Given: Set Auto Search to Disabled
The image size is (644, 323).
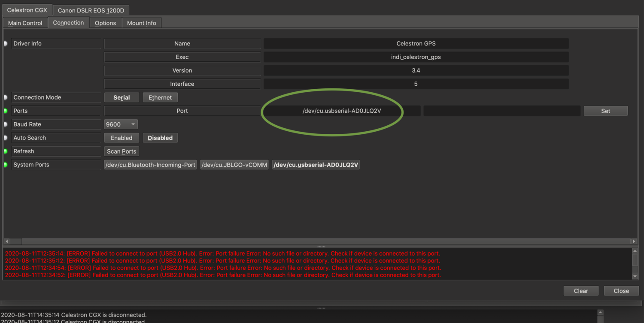Looking at the screenshot, I should point(160,138).
